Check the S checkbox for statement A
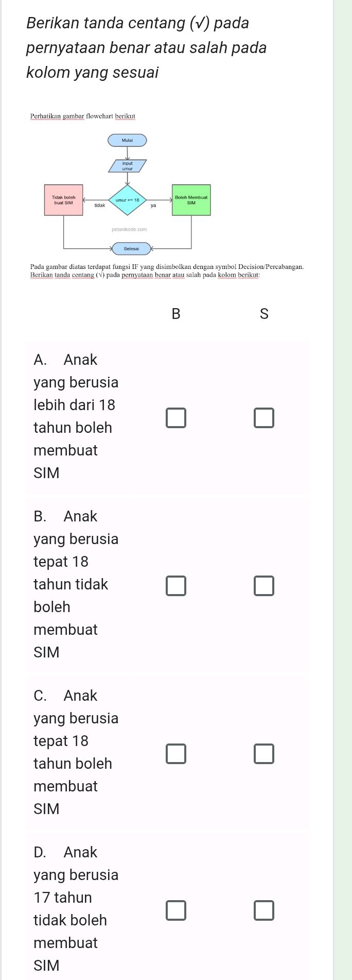352x980 pixels. pyautogui.click(x=264, y=417)
